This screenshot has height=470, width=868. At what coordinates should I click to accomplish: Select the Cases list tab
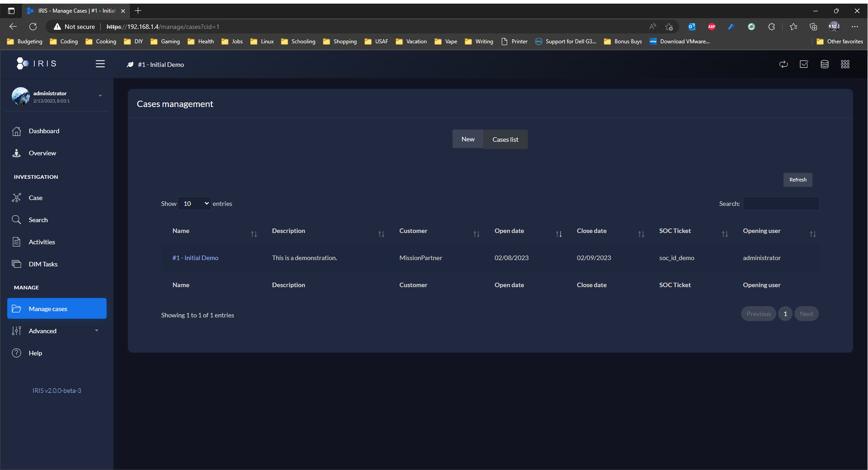(505, 139)
